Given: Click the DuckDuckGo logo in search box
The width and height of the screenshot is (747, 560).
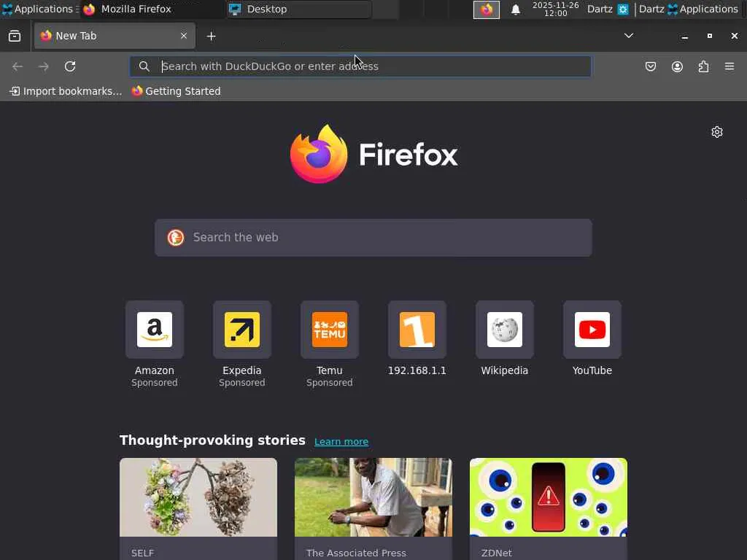Looking at the screenshot, I should coord(176,238).
